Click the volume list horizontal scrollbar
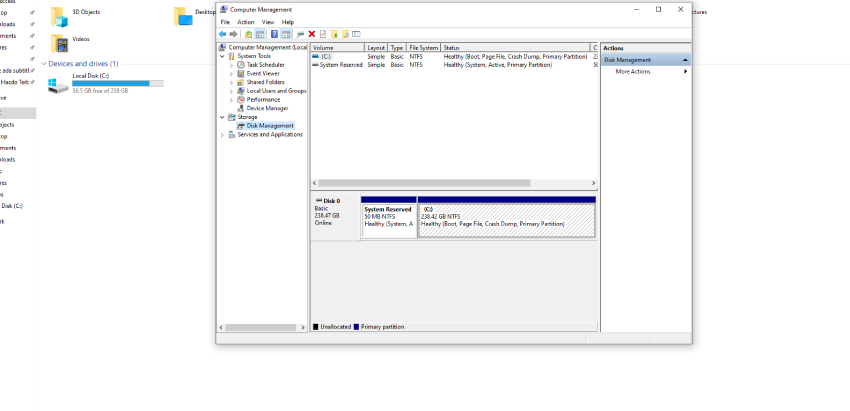This screenshot has height=411, width=850. [424, 183]
